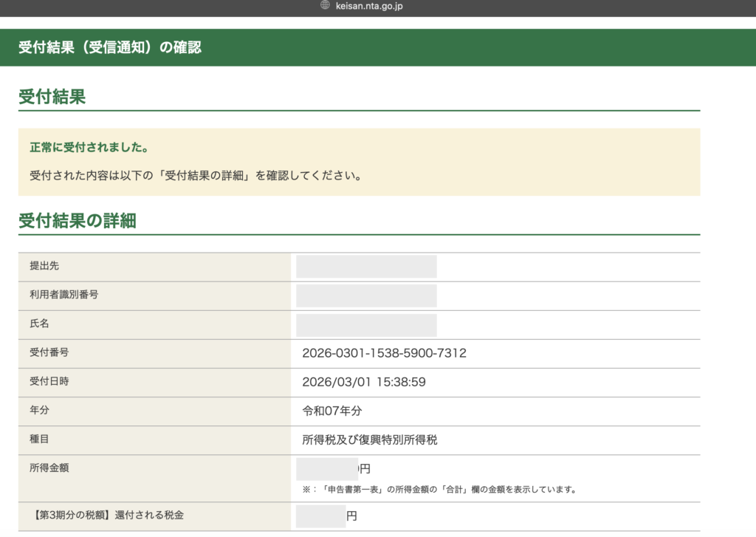Click the 受付日時 value 2026/03/01 15:38:59
This screenshot has width=756, height=537.
point(364,383)
